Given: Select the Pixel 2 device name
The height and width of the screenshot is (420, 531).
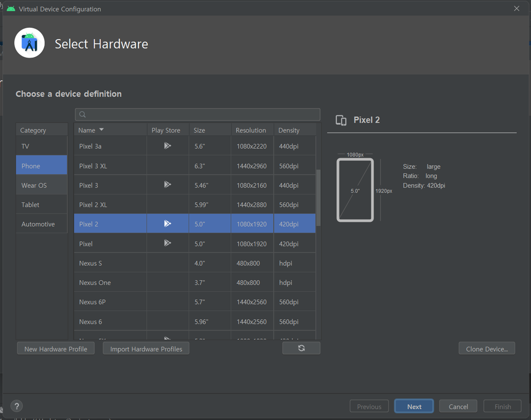Looking at the screenshot, I should [88, 224].
